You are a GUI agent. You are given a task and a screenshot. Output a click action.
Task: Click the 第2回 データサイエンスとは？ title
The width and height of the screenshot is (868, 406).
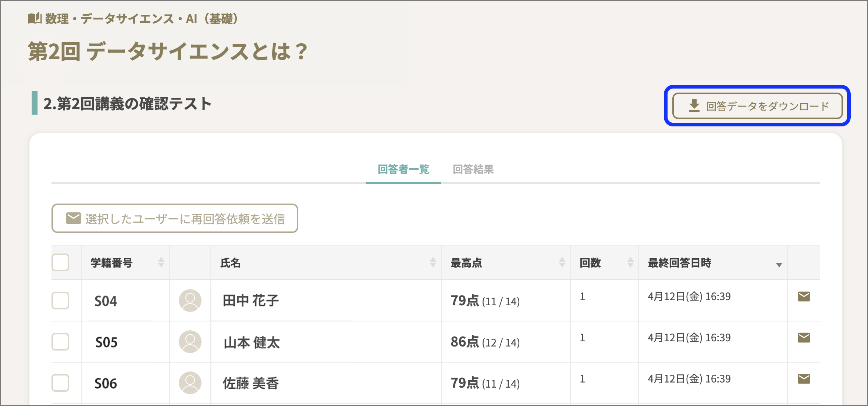point(168,51)
